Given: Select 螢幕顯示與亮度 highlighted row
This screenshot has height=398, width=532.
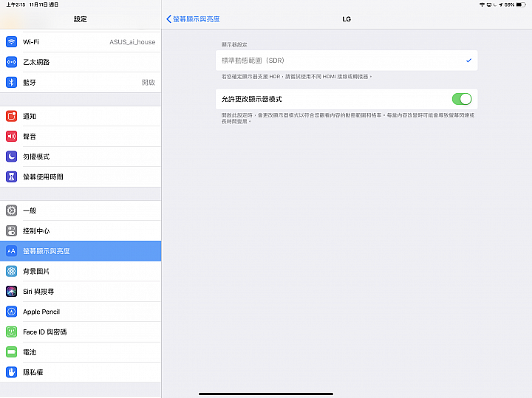Looking at the screenshot, I should click(x=81, y=251).
